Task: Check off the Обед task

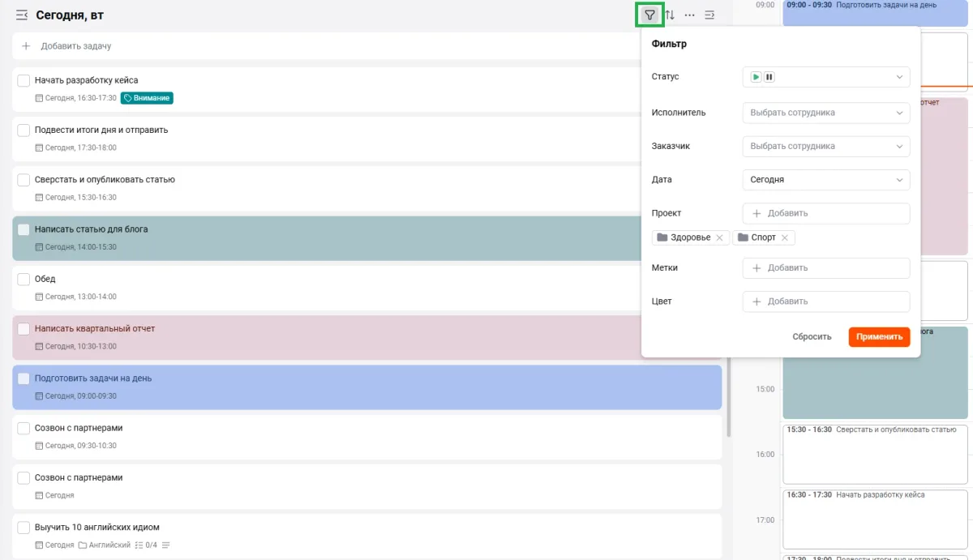Action: pyautogui.click(x=24, y=279)
